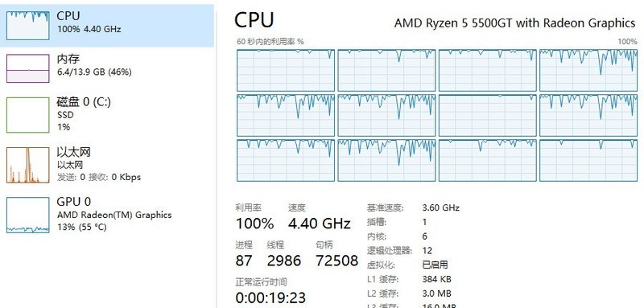
Task: Open the 以太网 network graph icon
Action: (x=28, y=165)
